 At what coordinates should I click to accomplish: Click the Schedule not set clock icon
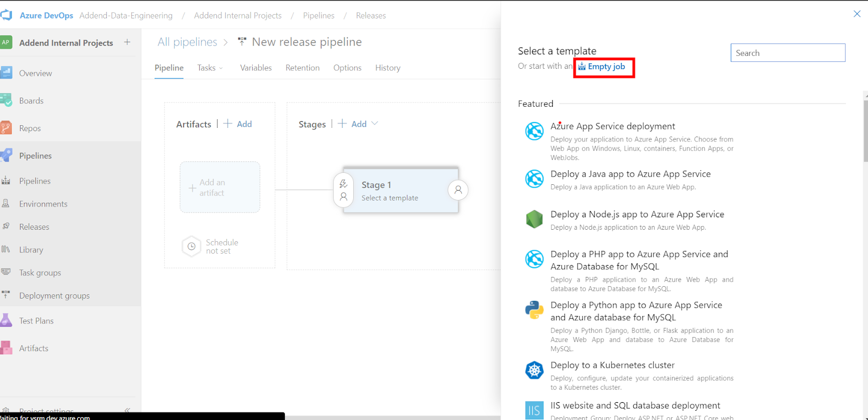pyautogui.click(x=192, y=246)
